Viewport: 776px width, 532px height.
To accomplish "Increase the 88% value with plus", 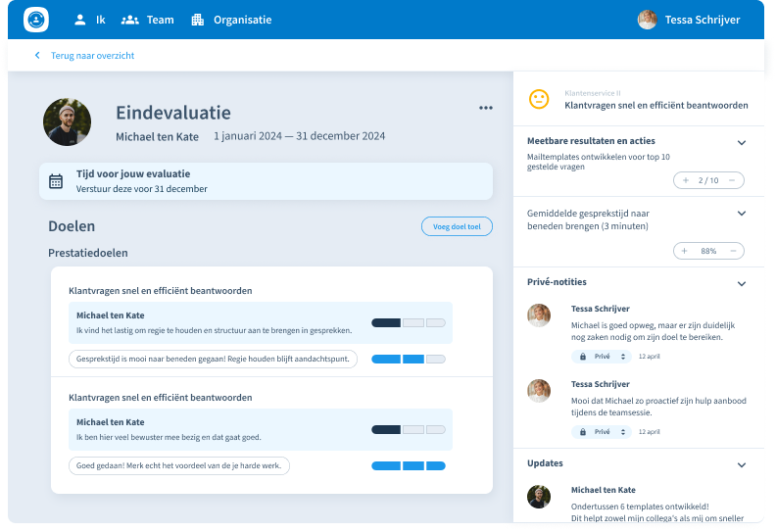I will (x=685, y=251).
